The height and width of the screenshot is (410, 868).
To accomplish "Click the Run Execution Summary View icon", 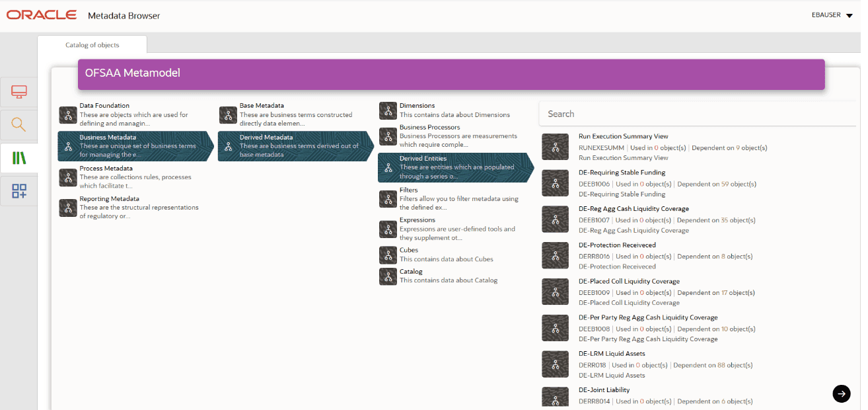I will pos(556,147).
